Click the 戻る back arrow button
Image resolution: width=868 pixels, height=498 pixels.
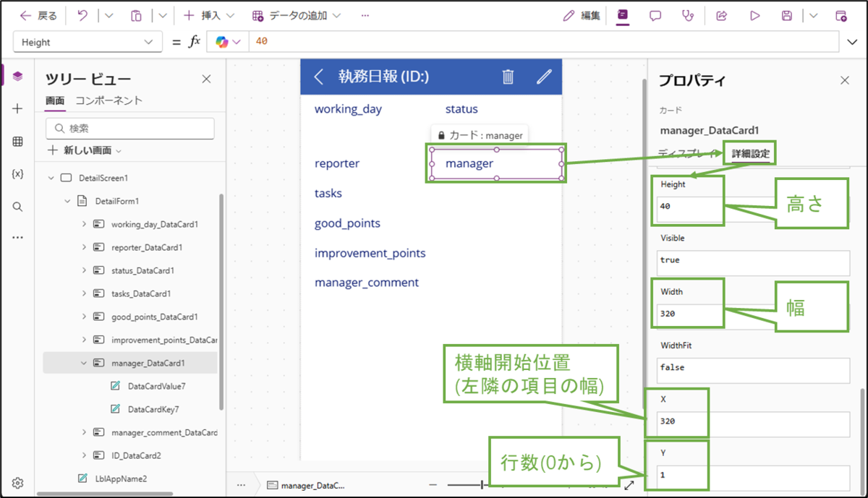38,15
